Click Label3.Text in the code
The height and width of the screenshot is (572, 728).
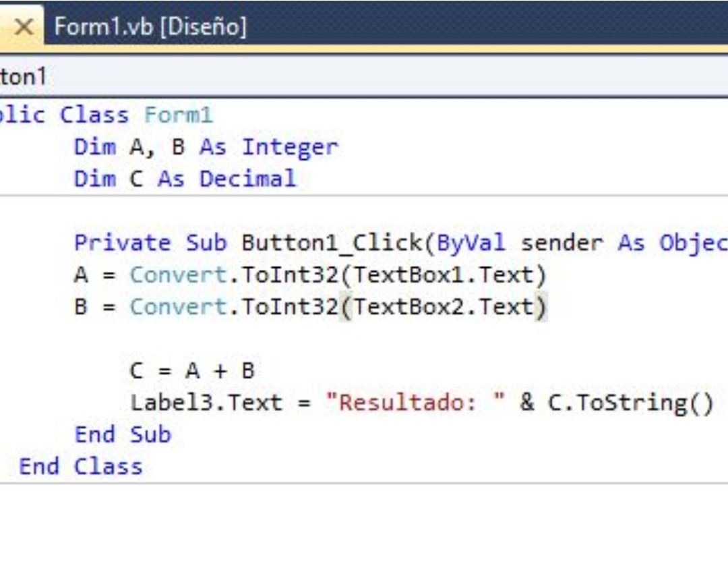coord(206,403)
